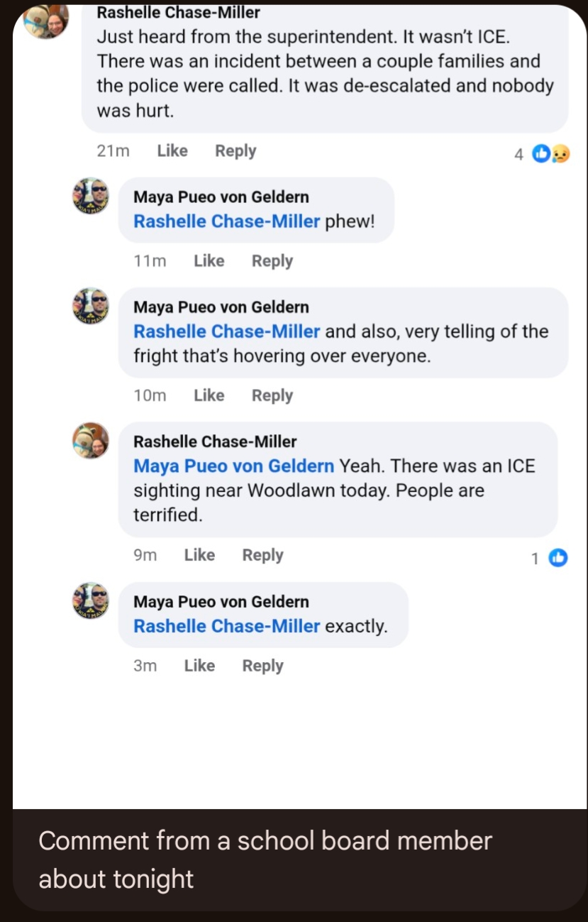This screenshot has height=922, width=588.
Task: Like the 3m "exactly." reply
Action: coord(199,666)
